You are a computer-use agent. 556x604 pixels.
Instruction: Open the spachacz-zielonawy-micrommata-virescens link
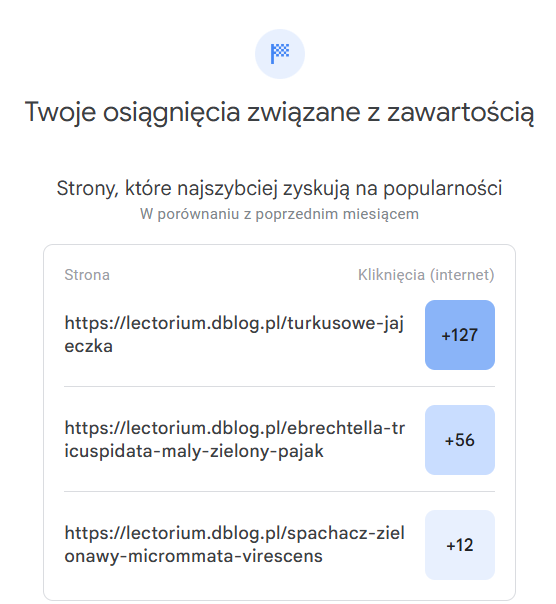pos(235,545)
